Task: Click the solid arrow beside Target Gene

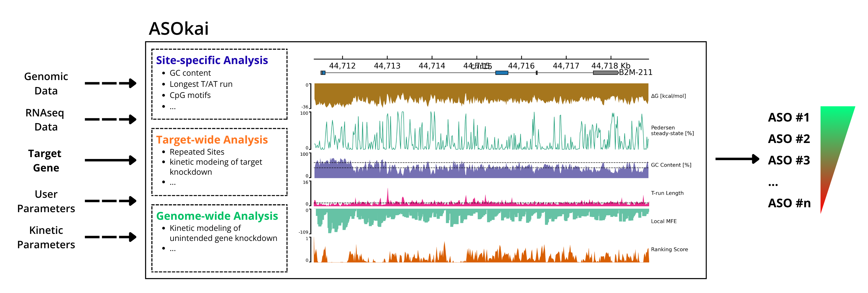Action: [110, 160]
